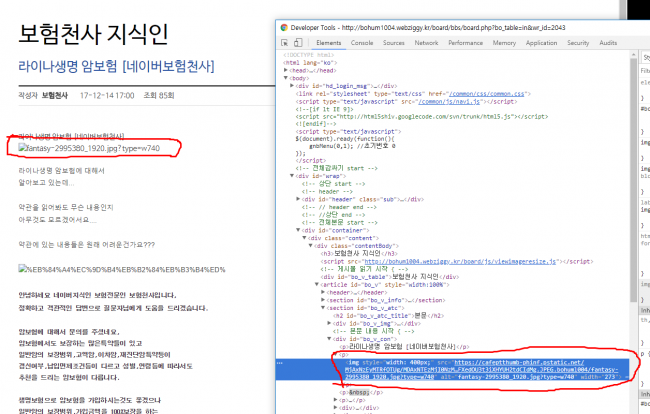Click the DevTools elements panel scrollbar

tap(633, 181)
